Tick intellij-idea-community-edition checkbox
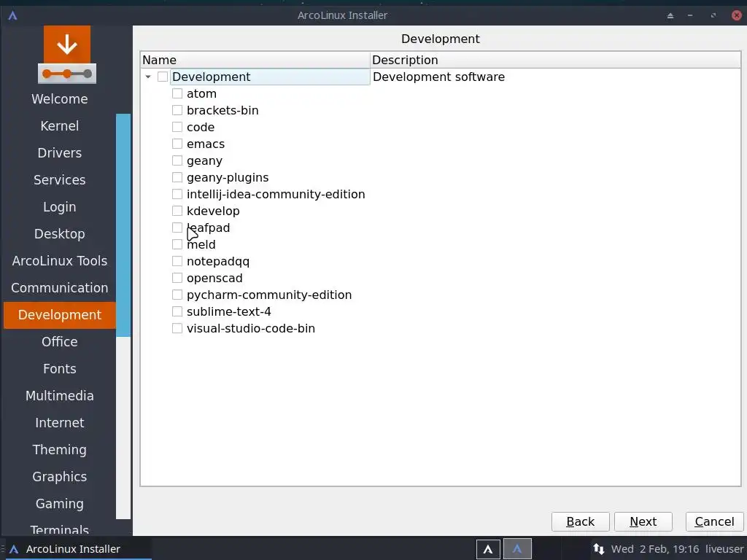This screenshot has width=747, height=560. (x=177, y=194)
